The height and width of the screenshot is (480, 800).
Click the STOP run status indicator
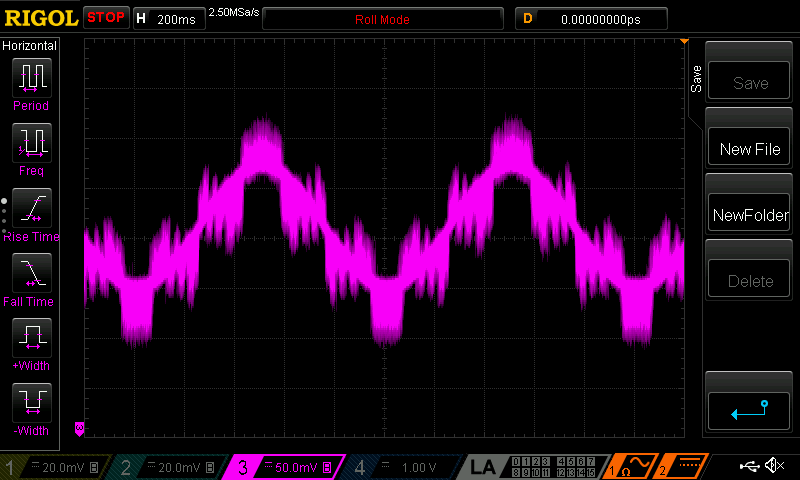tap(106, 18)
